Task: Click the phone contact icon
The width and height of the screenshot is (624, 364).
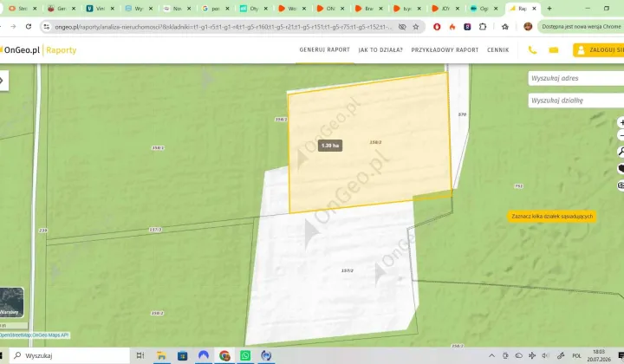Action: [x=532, y=50]
